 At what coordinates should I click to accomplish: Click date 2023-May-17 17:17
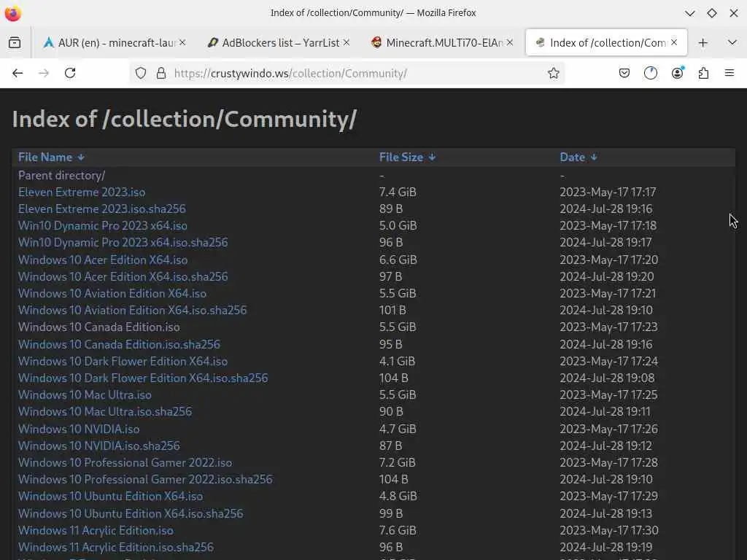(x=608, y=192)
